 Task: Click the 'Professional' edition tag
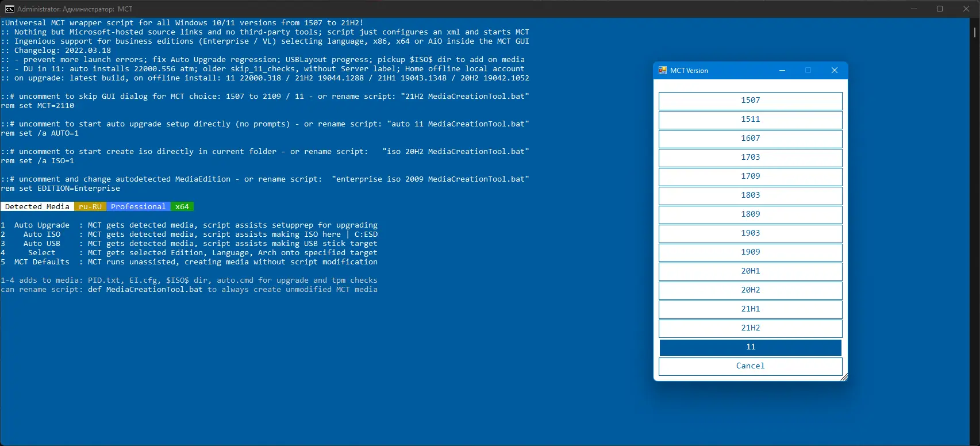tap(139, 207)
